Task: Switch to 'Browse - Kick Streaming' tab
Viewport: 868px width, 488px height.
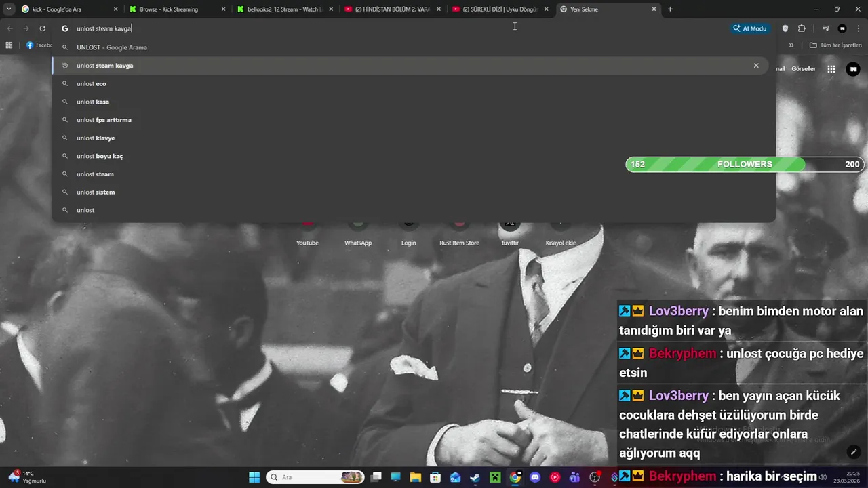Action: (176, 9)
